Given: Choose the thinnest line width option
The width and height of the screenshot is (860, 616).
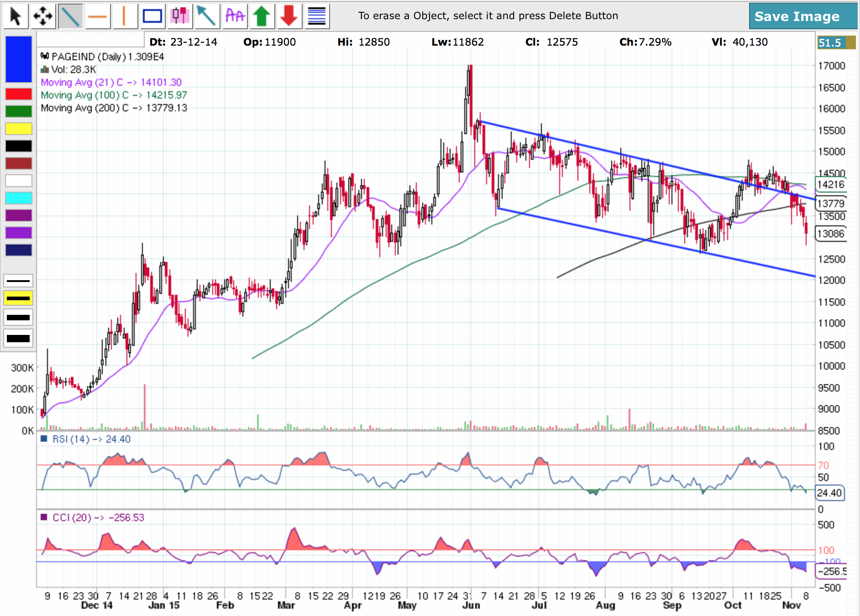Looking at the screenshot, I should [19, 281].
